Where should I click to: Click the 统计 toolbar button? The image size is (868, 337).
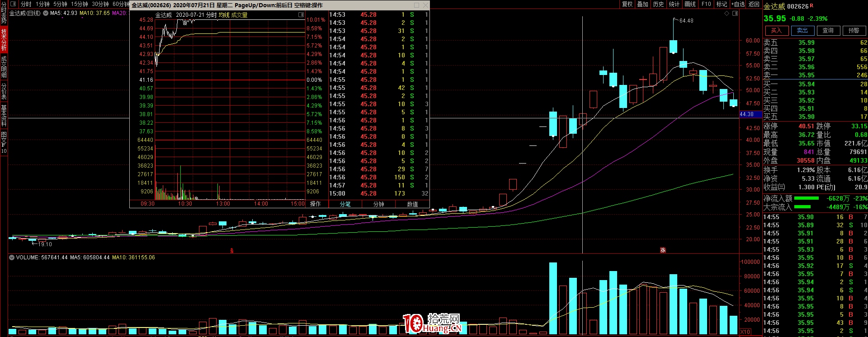tap(675, 4)
